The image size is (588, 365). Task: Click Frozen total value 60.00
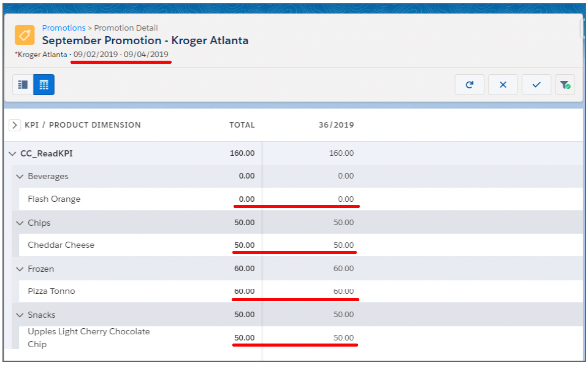245,269
